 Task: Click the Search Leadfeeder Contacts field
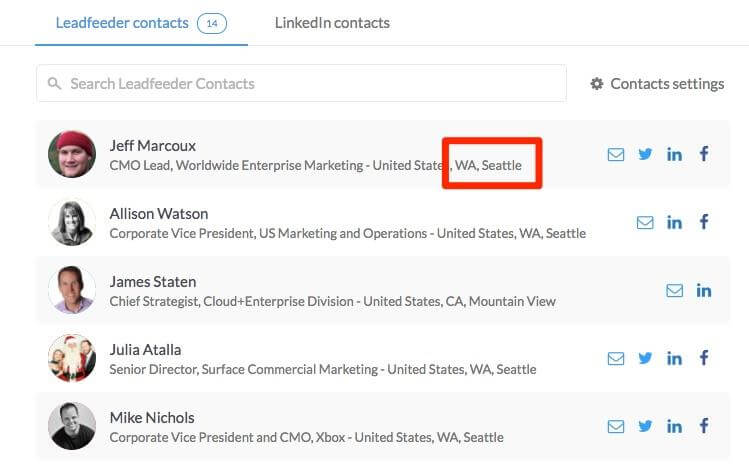(x=300, y=84)
